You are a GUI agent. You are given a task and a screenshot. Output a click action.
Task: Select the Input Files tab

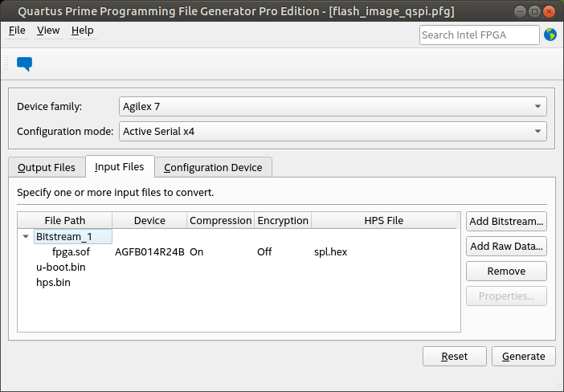click(x=119, y=166)
